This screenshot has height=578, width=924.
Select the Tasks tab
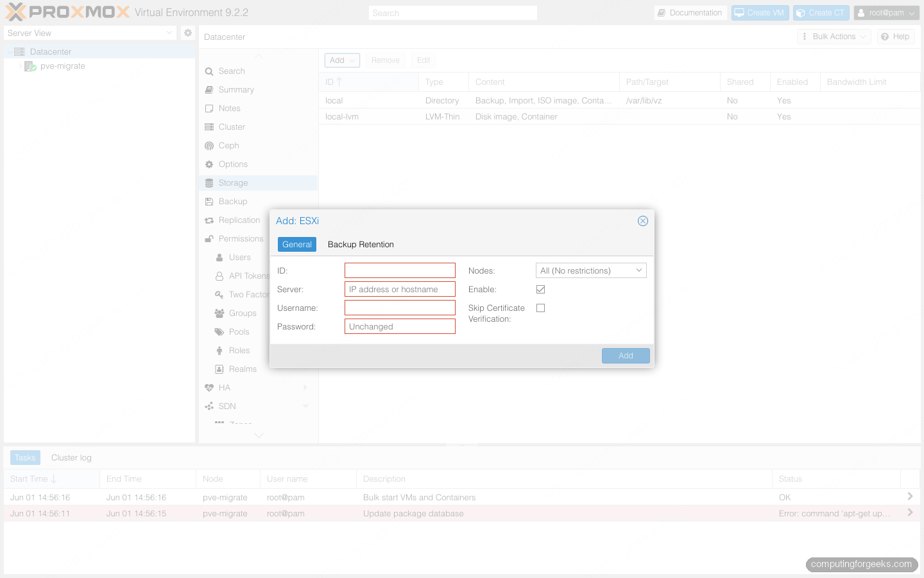coord(25,458)
